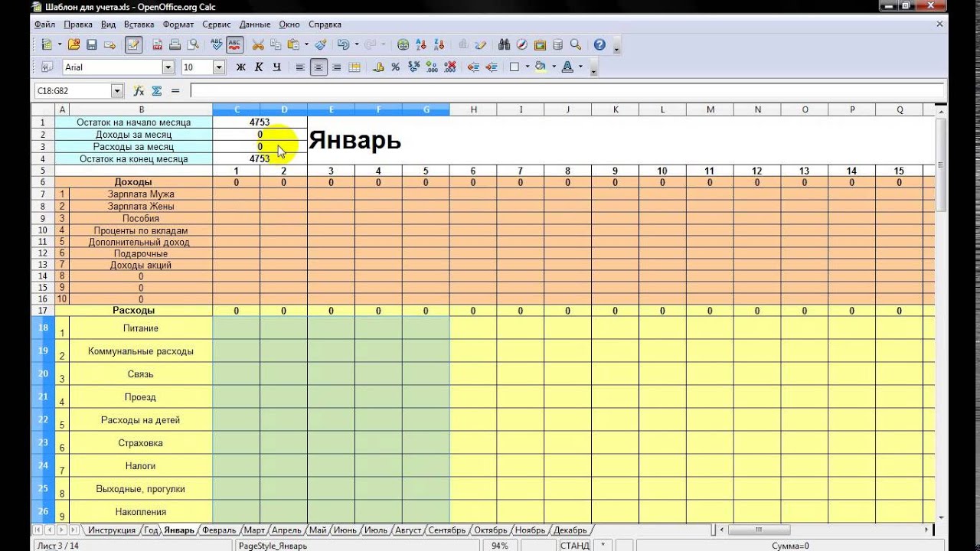This screenshot has height=551, width=980.
Task: Open OpenOffice Help question mark
Action: (x=599, y=44)
